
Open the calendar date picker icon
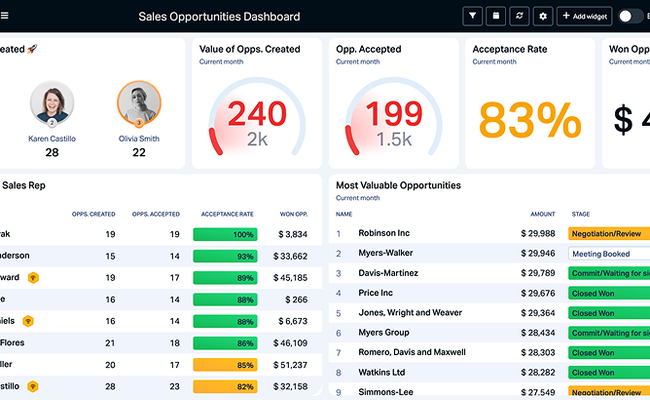[x=495, y=16]
